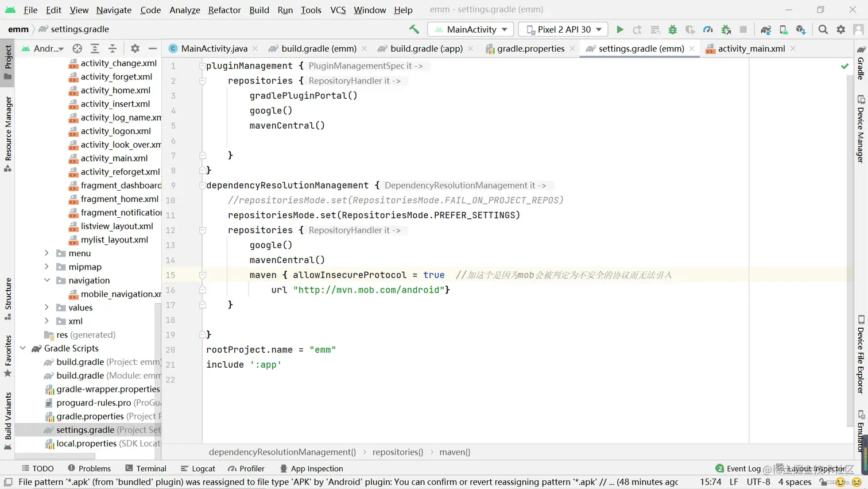
Task: Toggle the Resource Manager side panel
Action: pos(8,134)
